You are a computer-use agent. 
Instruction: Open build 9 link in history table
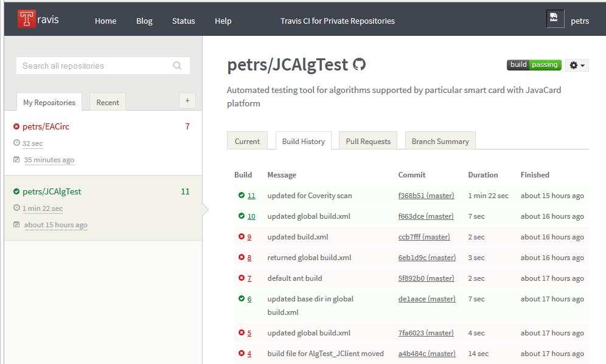(x=249, y=237)
